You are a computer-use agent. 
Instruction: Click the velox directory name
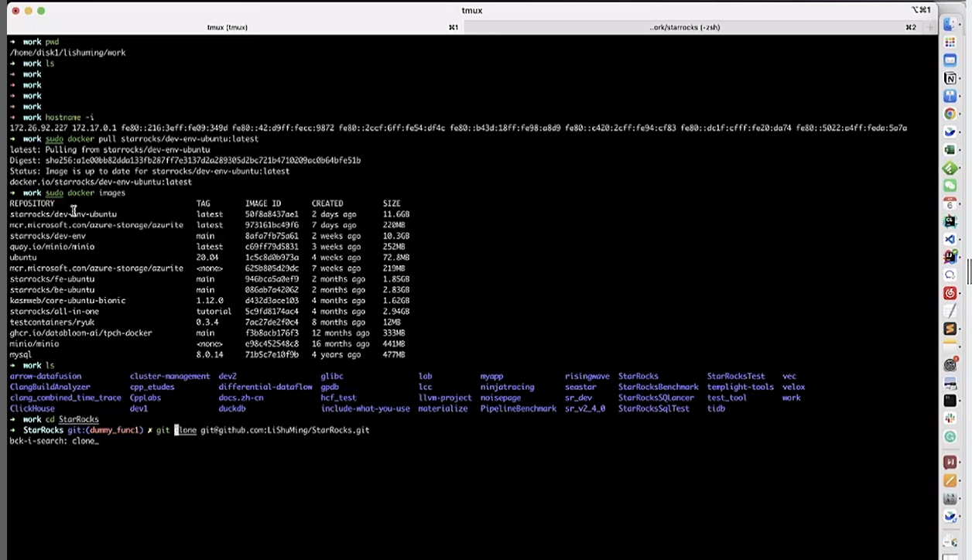793,387
